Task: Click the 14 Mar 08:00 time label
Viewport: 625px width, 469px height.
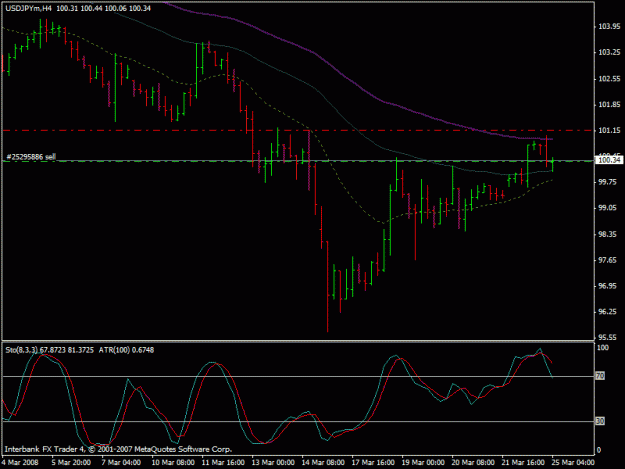Action: (x=323, y=463)
